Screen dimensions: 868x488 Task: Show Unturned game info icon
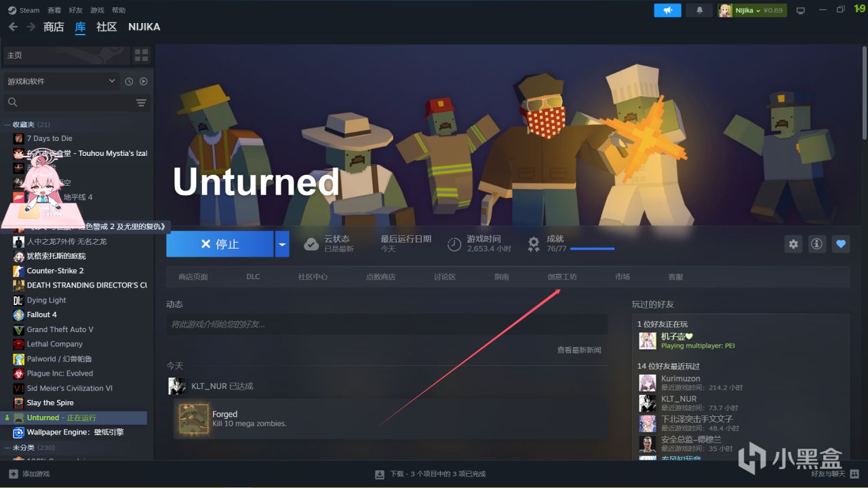tap(816, 244)
